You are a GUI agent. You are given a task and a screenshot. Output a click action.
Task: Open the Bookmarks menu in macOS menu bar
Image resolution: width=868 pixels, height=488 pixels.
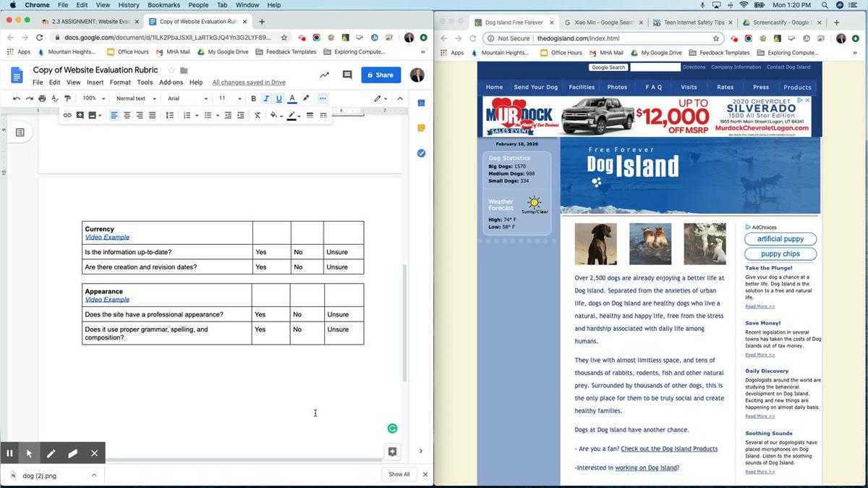coord(163,5)
